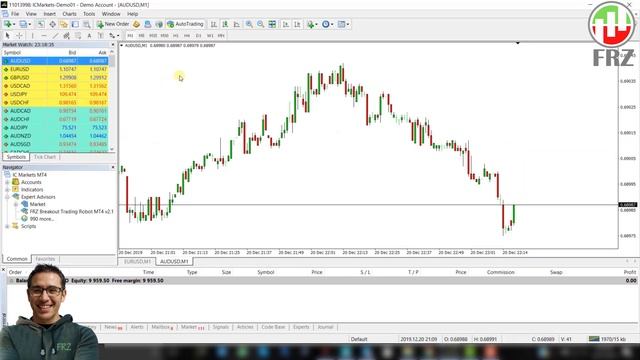Open the MetaEditor yellow diamond icon
640x360 pixels.
click(136, 24)
